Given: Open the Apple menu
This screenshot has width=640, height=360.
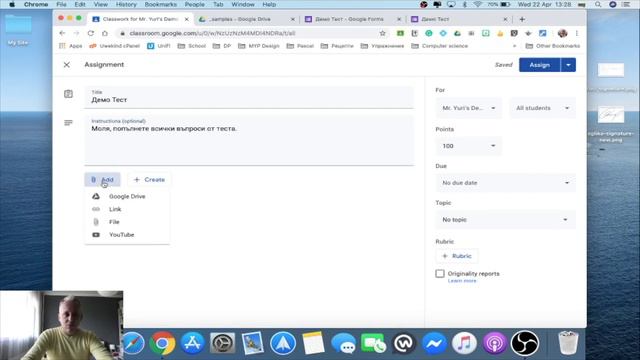Looking at the screenshot, I should point(12,4).
